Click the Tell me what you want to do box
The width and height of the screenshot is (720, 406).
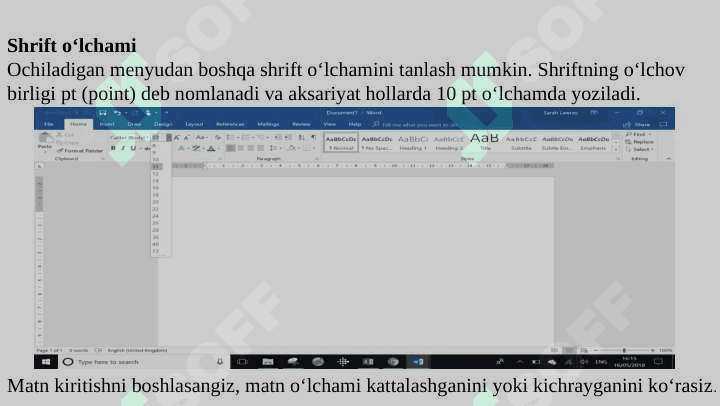coord(416,124)
